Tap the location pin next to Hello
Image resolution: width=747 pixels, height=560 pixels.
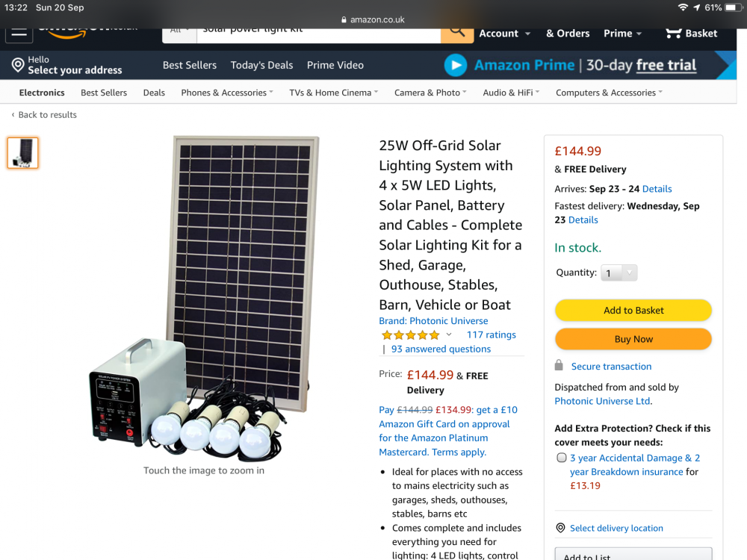[18, 65]
